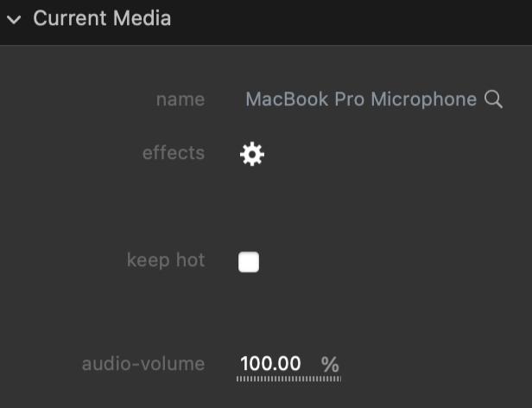Select the MacBook Pro Microphone media name

tap(360, 99)
